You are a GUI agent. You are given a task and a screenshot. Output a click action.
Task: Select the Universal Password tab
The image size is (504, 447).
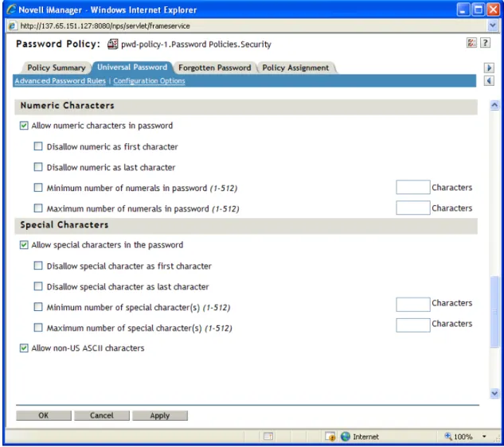(x=132, y=67)
